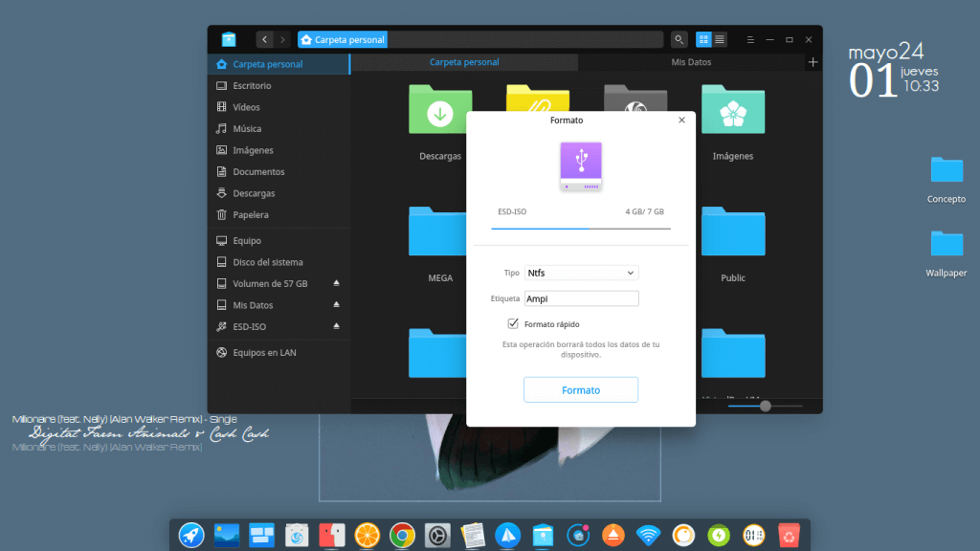This screenshot has width=980, height=551.
Task: Switch to the Mis Datos tab
Action: coord(691,62)
